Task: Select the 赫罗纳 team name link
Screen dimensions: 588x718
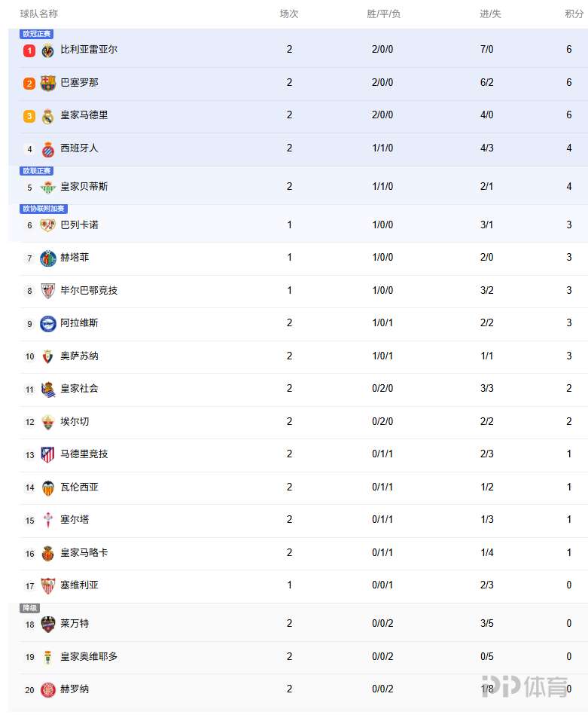Action: click(x=75, y=689)
